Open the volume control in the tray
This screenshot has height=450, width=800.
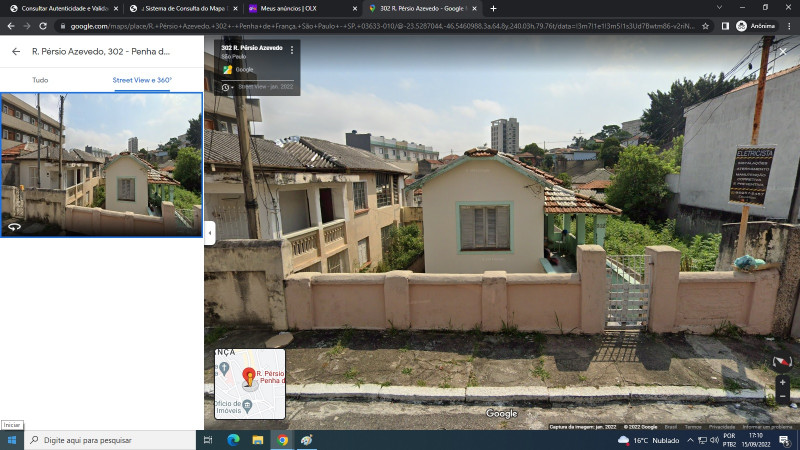[x=714, y=440]
